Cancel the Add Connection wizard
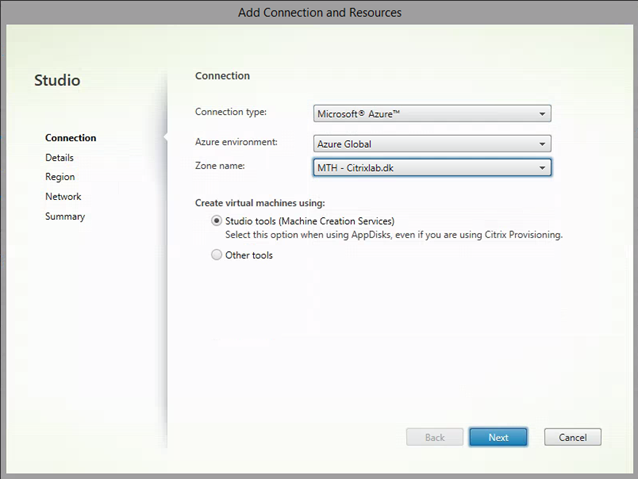638x479 pixels. click(572, 437)
